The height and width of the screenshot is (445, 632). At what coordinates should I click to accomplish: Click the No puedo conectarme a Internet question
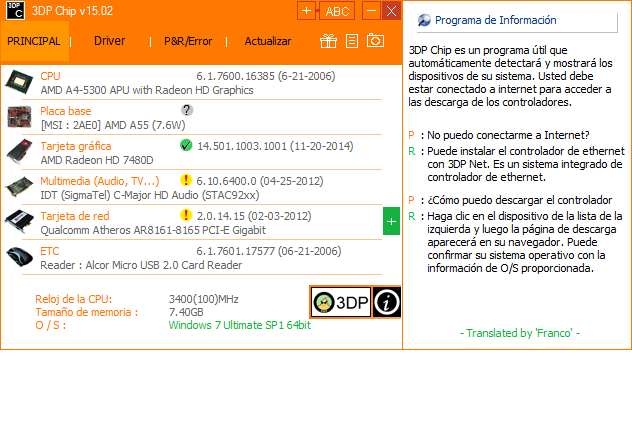coord(508,135)
